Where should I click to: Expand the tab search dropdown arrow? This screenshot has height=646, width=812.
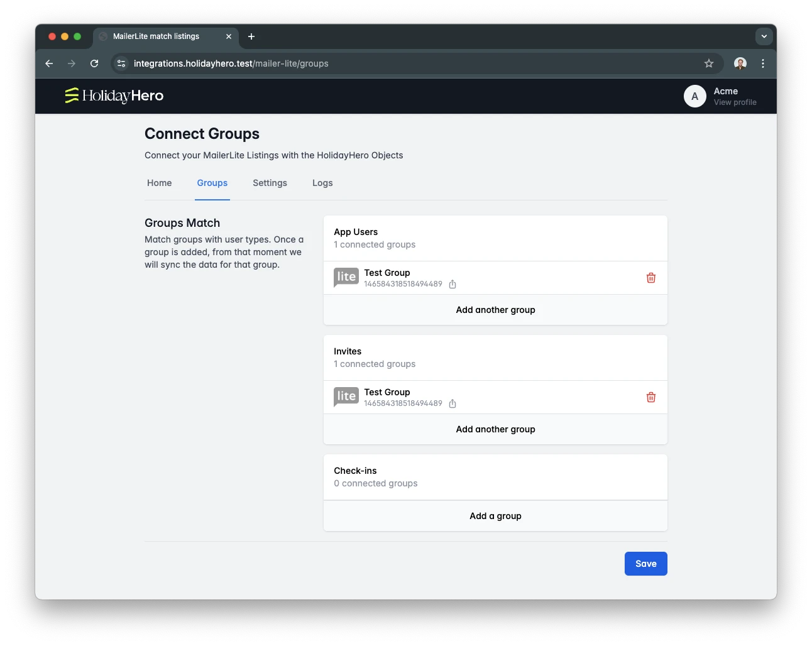(764, 36)
